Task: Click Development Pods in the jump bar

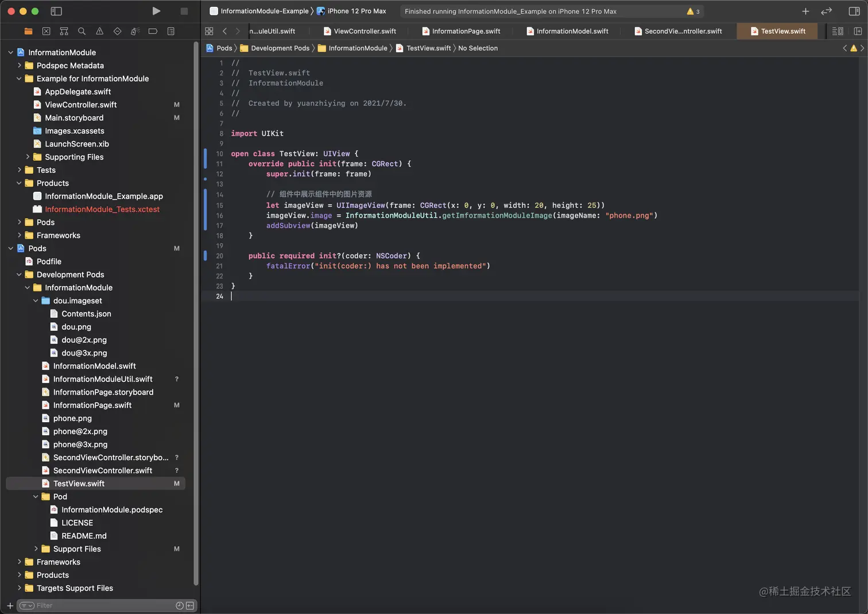Action: [x=274, y=48]
